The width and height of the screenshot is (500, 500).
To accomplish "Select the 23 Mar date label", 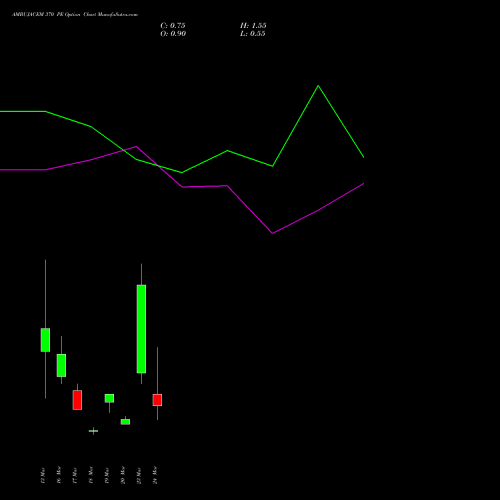I will tap(139, 475).
